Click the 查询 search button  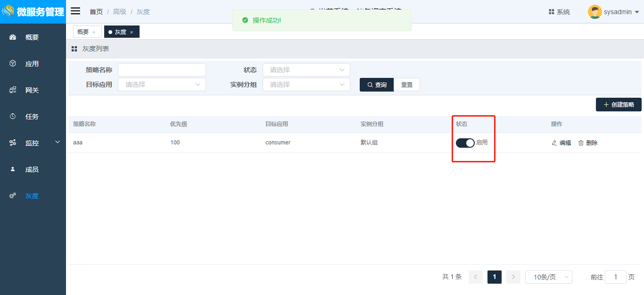click(x=376, y=84)
